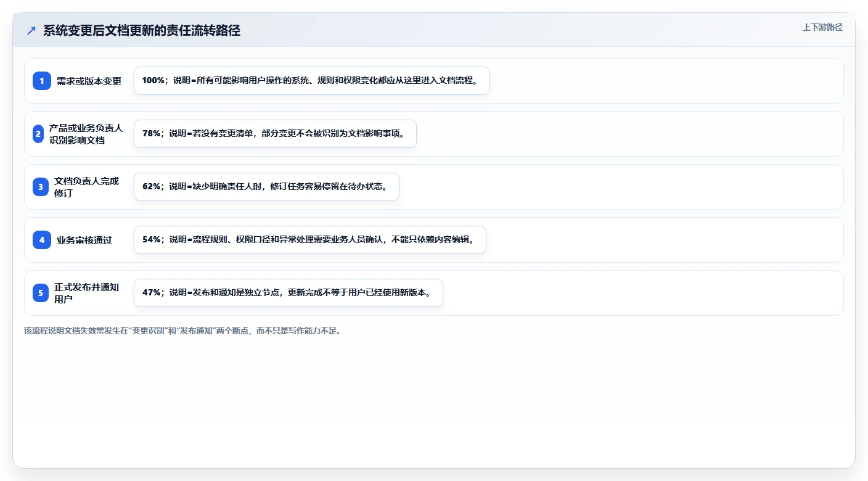868x481 pixels.
Task: Open the 54% description box
Action: pyautogui.click(x=310, y=240)
